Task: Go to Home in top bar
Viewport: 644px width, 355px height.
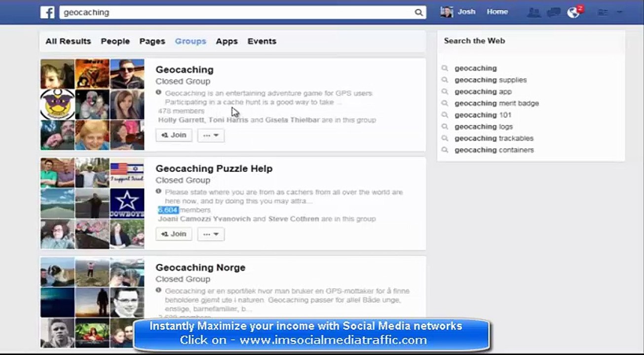Action: (x=497, y=12)
